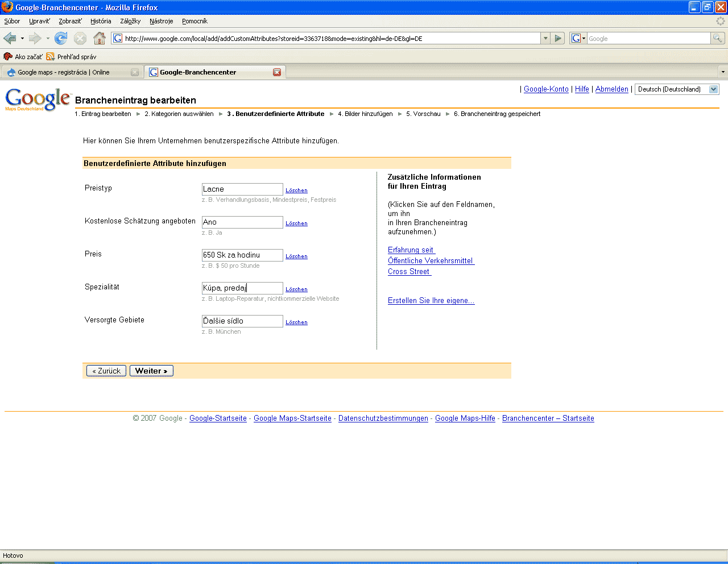The width and height of the screenshot is (728, 564).
Task: Close the Google-Branchencenter tab
Action: pyautogui.click(x=277, y=72)
